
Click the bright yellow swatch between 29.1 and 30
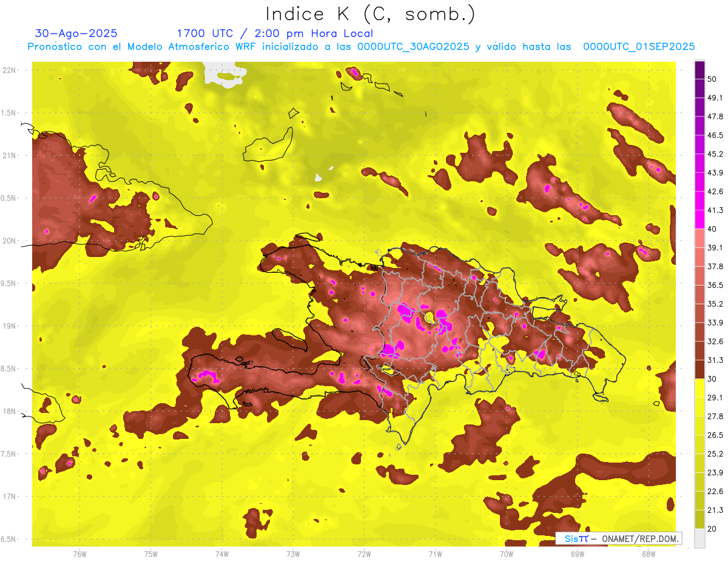(x=699, y=388)
